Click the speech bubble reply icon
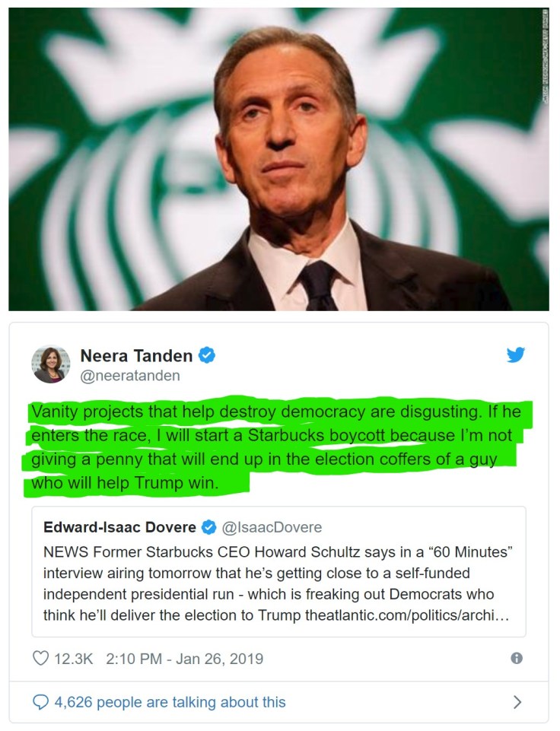 point(40,701)
